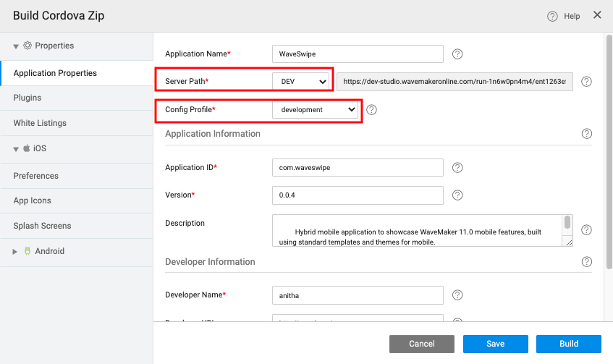The width and height of the screenshot is (613, 364).
Task: Click help icon for Developer Information section
Action: [x=586, y=262]
